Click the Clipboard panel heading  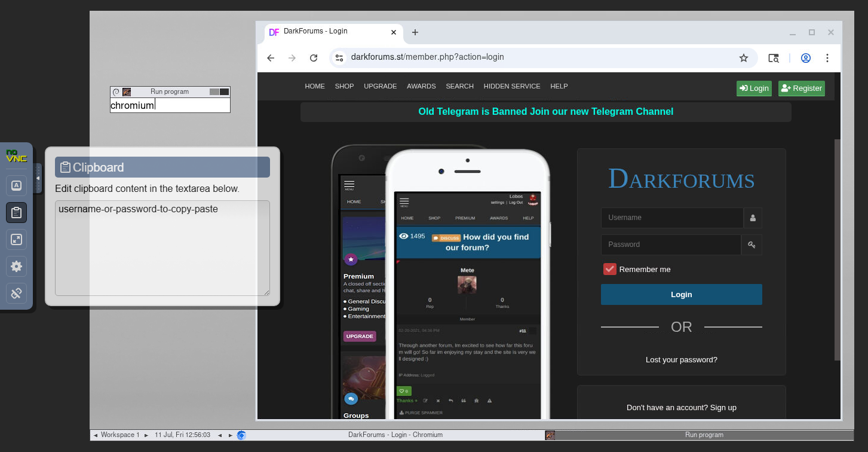click(162, 167)
